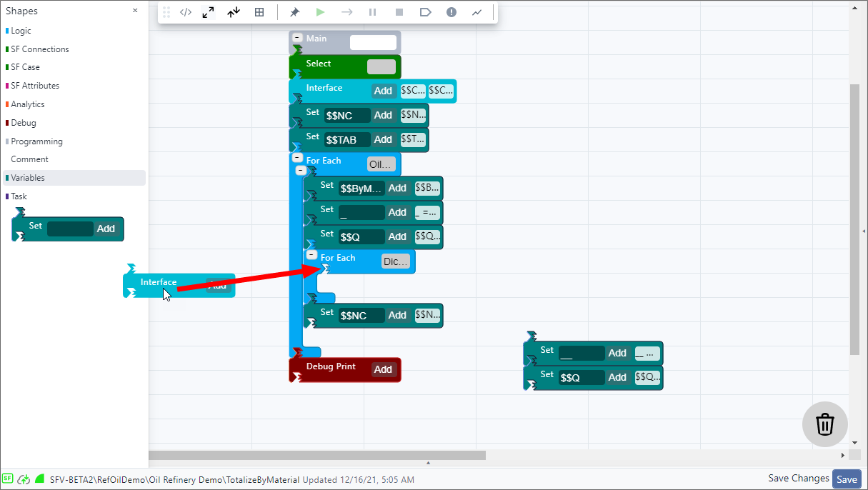Viewport: 868px width, 490px height.
Task: Open the exclamation alert icon in toolbar
Action: (x=451, y=12)
